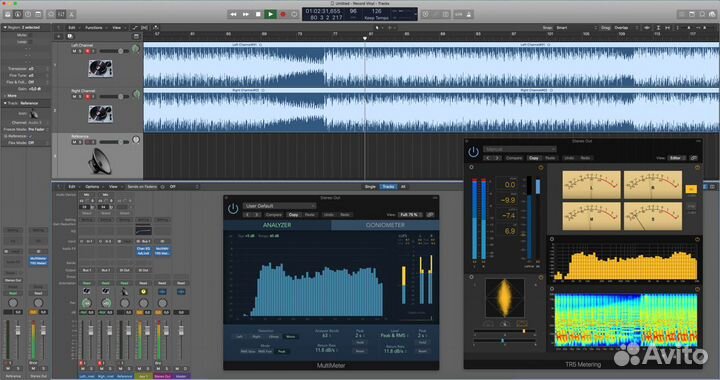Click Compare in TR5 Metering header

(x=514, y=158)
